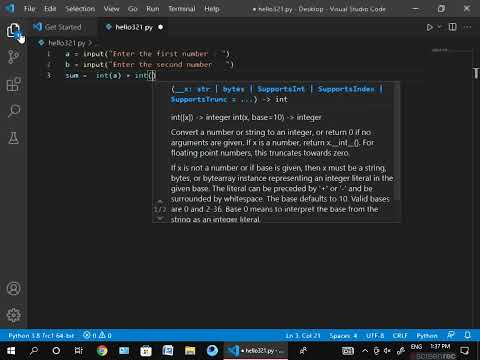Screen dimensions: 480x360
Task: Open the Source Control view
Action: 13,57
